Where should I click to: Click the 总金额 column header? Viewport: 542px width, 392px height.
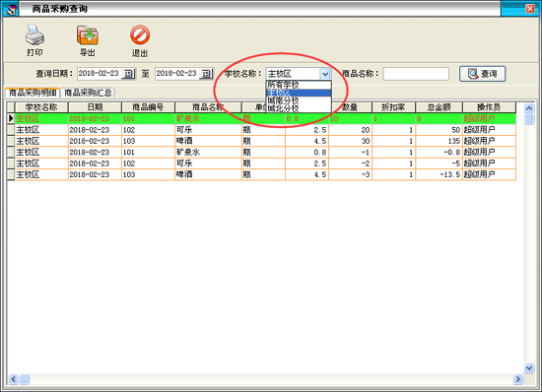439,107
